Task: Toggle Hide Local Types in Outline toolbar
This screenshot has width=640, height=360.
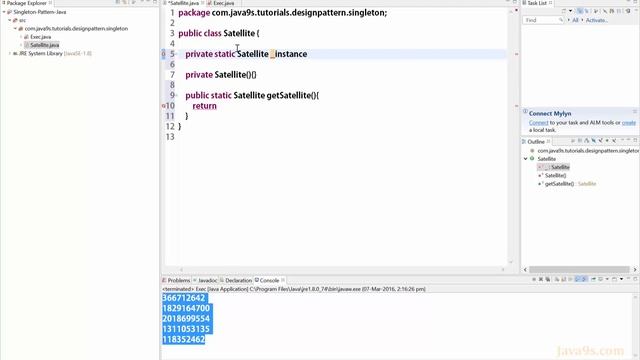Action: (614, 141)
